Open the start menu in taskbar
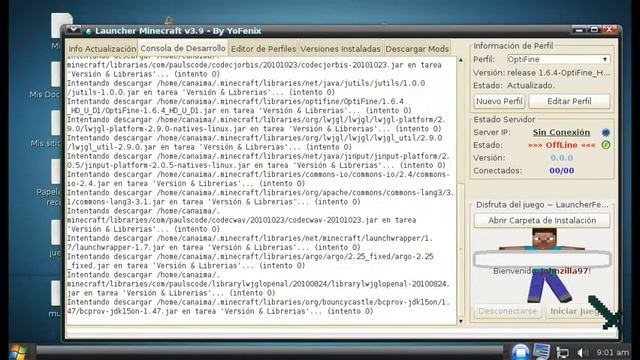640x360 pixels. tap(18, 352)
